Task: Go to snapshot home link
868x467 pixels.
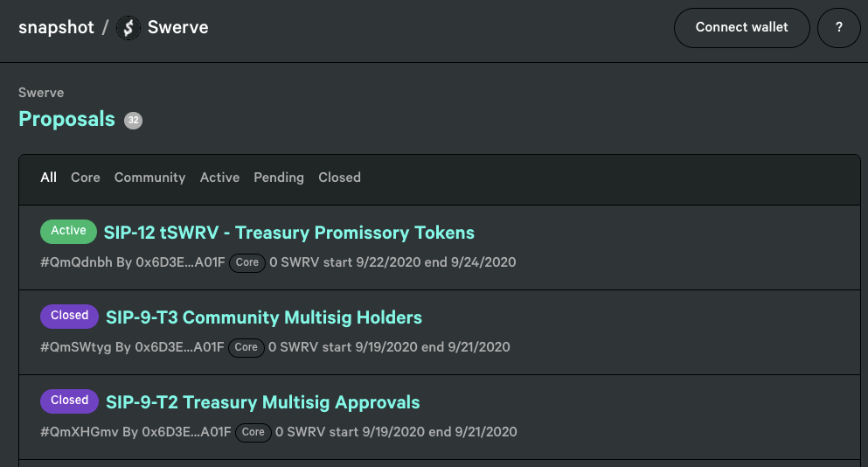Action: [x=56, y=27]
